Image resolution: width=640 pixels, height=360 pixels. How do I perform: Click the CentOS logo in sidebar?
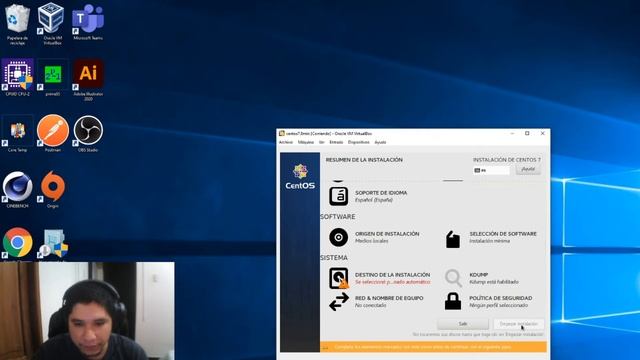pos(300,177)
